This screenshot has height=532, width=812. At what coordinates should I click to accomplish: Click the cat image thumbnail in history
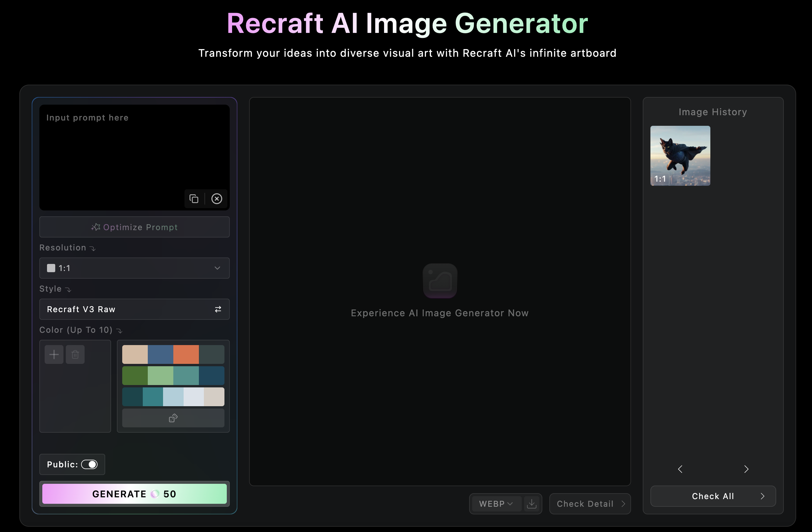click(x=680, y=155)
